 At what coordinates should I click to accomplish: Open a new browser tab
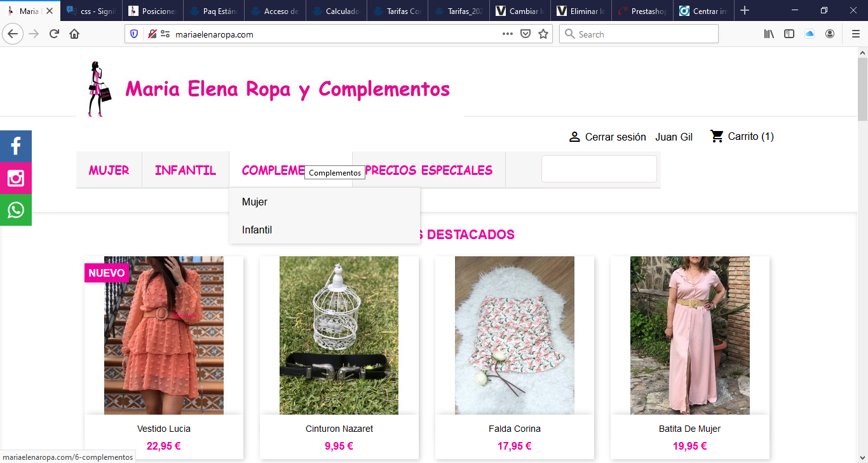pos(745,11)
